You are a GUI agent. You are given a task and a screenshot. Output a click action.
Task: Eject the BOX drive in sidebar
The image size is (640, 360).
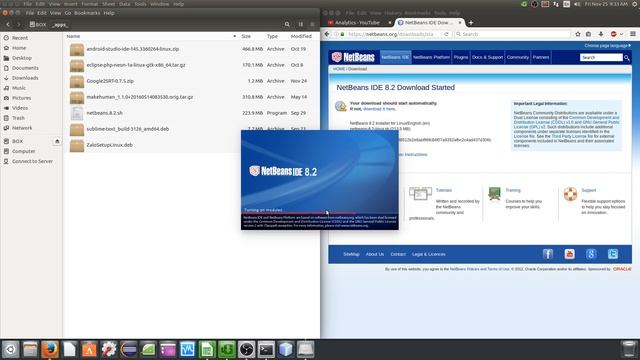[57, 141]
